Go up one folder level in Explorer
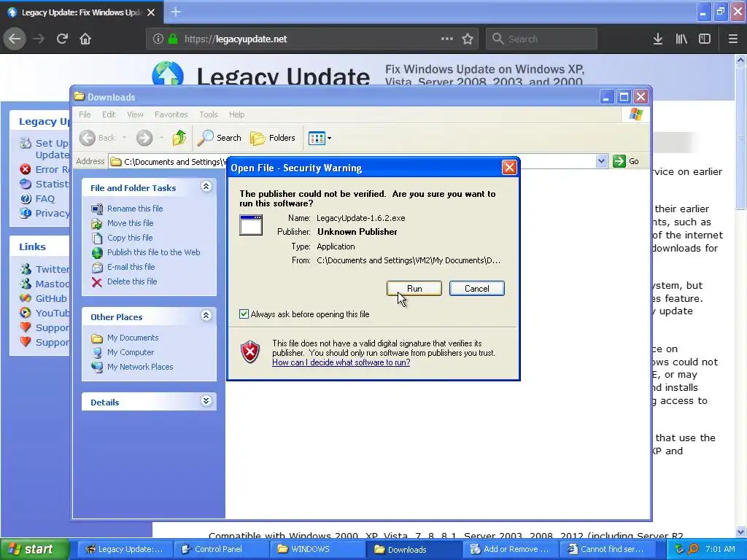 [x=179, y=138]
